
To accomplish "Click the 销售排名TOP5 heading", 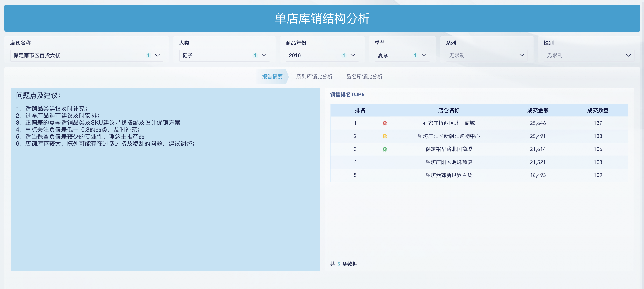I will point(347,95).
